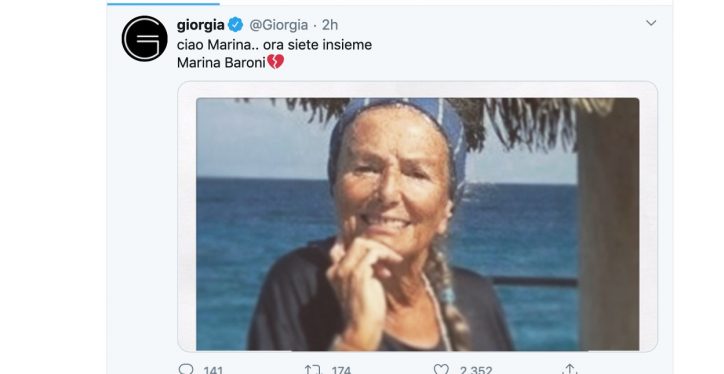Click the tweet text 'ciao Marina.. ora siete insieme'
Viewport: 724px width, 374px height.
tap(274, 45)
